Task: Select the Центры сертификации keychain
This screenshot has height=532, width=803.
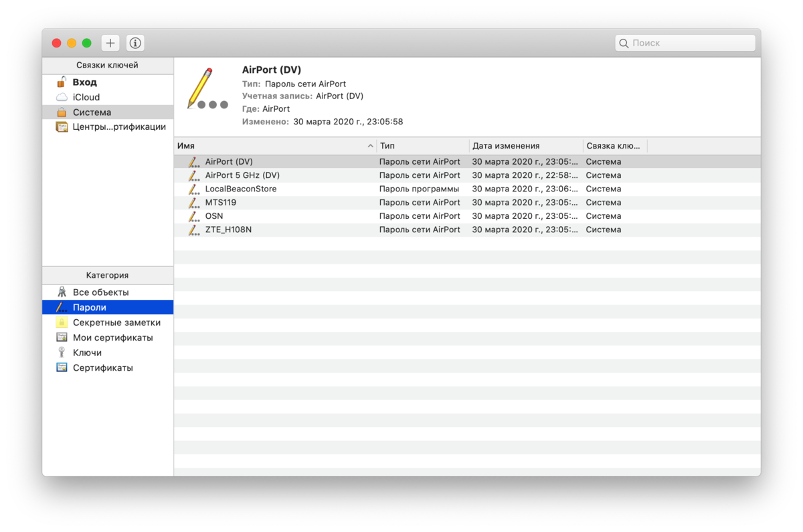Action: 108,127
